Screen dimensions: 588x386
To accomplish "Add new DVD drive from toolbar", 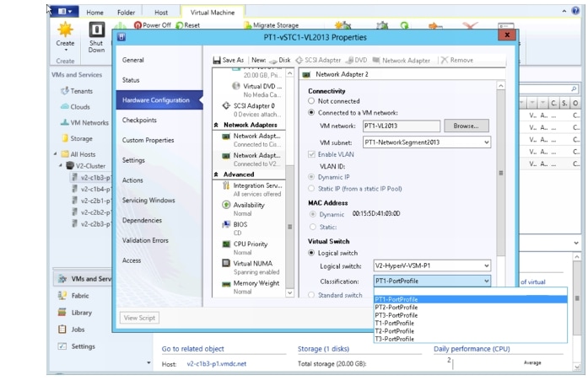I will 357,60.
